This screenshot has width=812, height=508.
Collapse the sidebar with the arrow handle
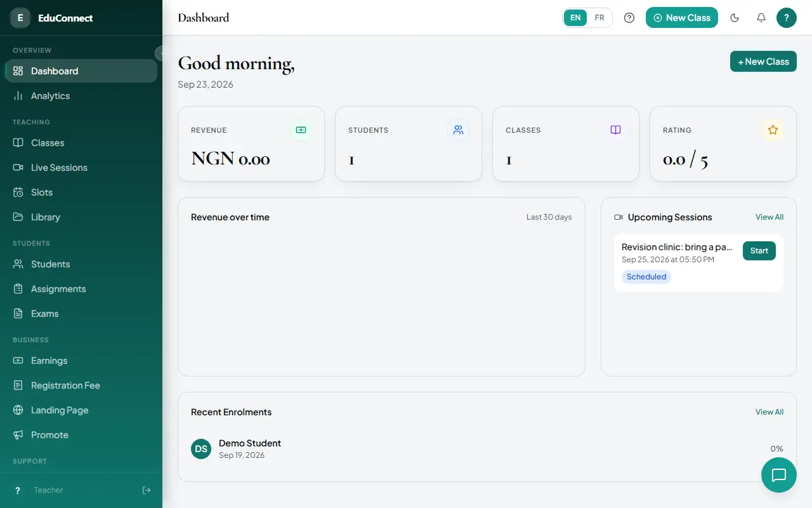click(159, 53)
